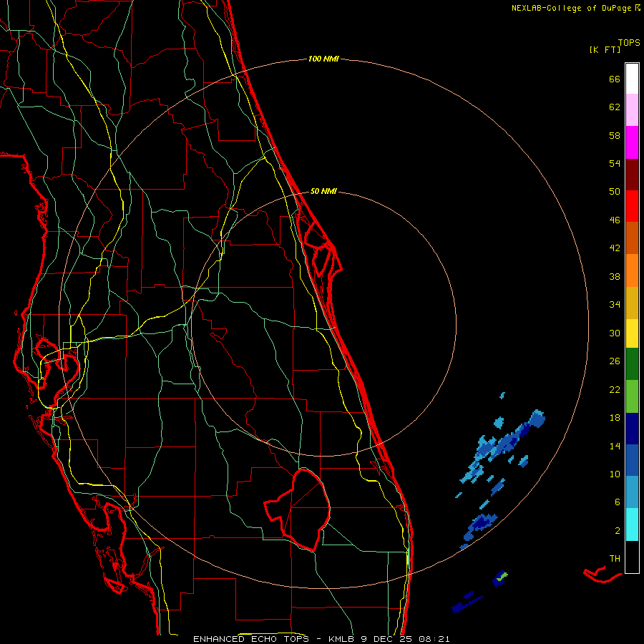Click the 50 NMI range ring label
The width and height of the screenshot is (644, 644).
coord(323,191)
